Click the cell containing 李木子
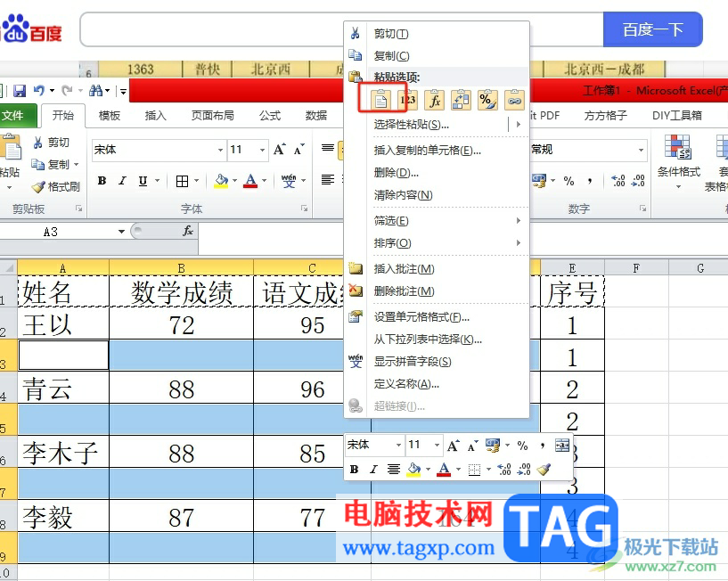This screenshot has width=728, height=581. tap(63, 452)
